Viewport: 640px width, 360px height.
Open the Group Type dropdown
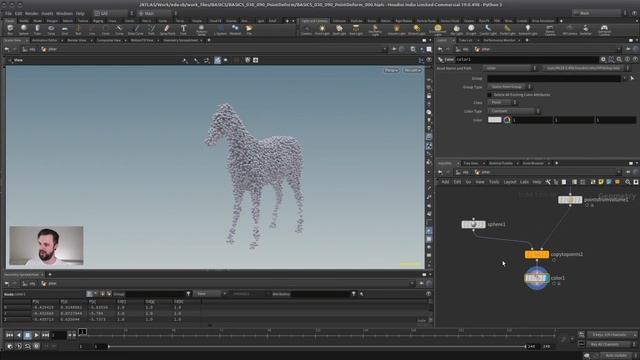[509, 87]
